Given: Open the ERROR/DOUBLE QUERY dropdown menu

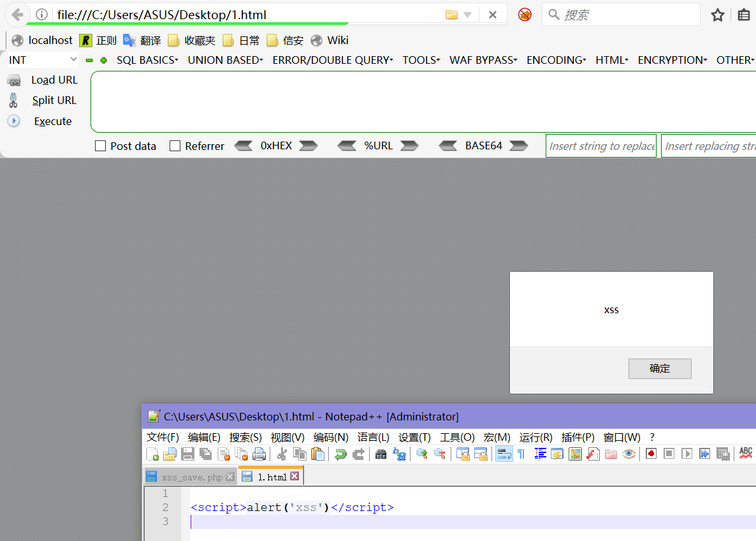Looking at the screenshot, I should (333, 60).
